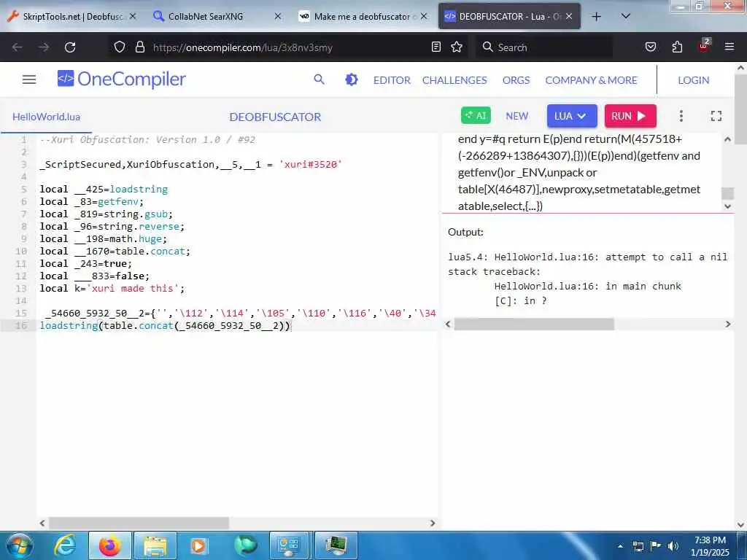Open EDITOR from the navigation
This screenshot has height=560, width=747.
tap(392, 80)
